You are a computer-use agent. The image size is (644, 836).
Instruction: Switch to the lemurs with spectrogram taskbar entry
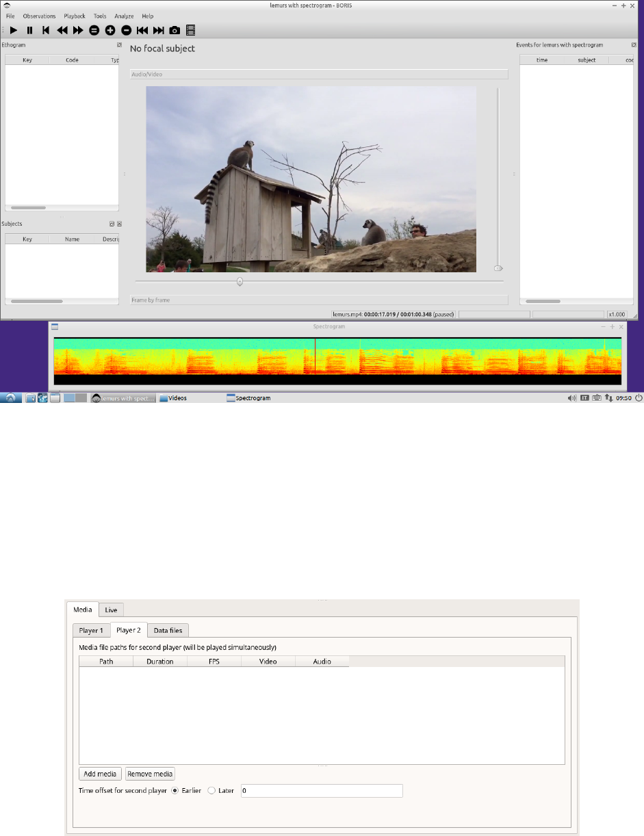click(x=124, y=397)
